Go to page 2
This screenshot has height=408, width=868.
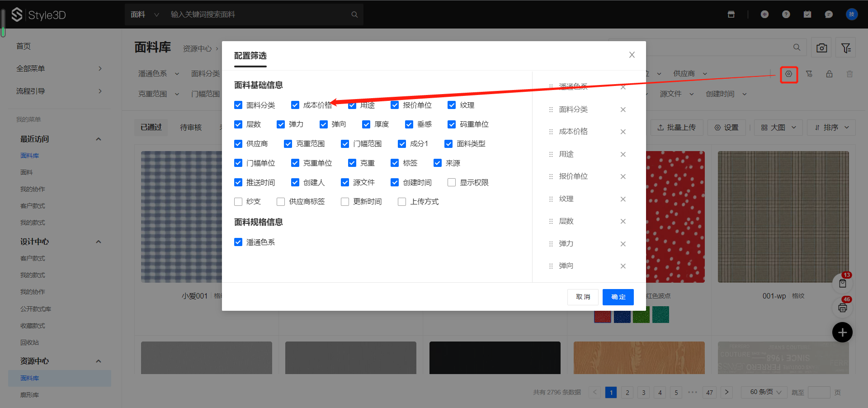tap(627, 392)
